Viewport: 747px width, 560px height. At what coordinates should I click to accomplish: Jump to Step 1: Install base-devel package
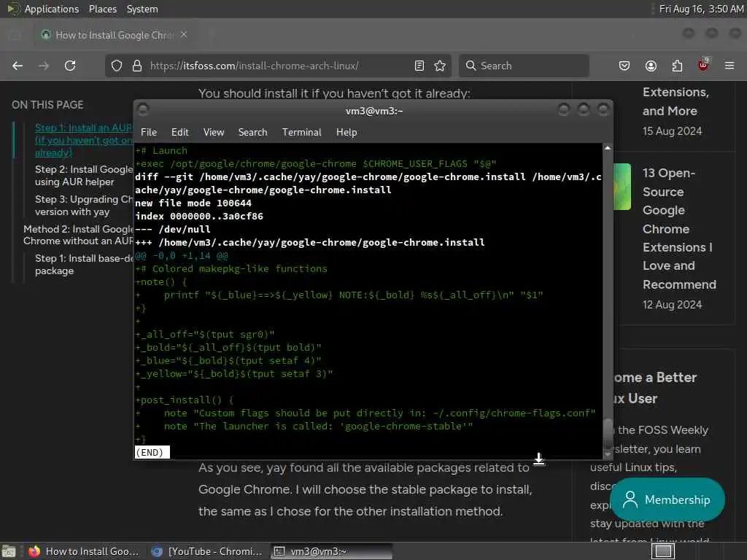tap(84, 264)
